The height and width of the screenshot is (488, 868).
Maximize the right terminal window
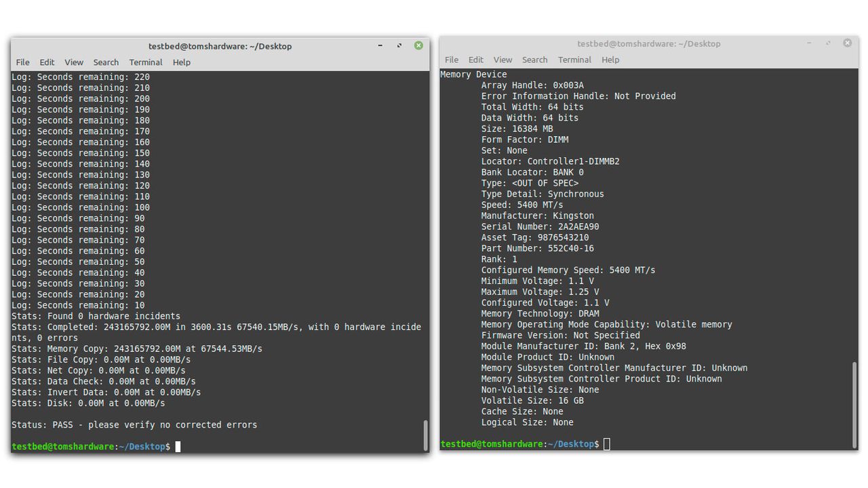[828, 43]
